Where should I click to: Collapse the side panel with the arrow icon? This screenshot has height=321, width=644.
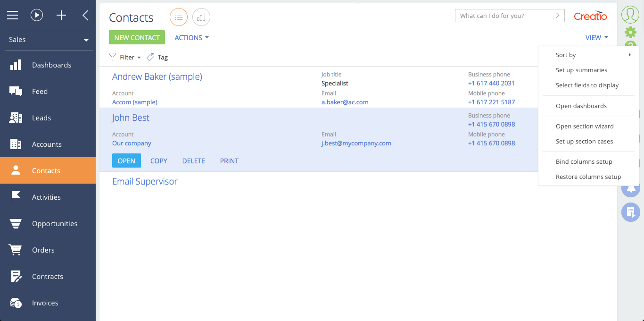(x=85, y=16)
